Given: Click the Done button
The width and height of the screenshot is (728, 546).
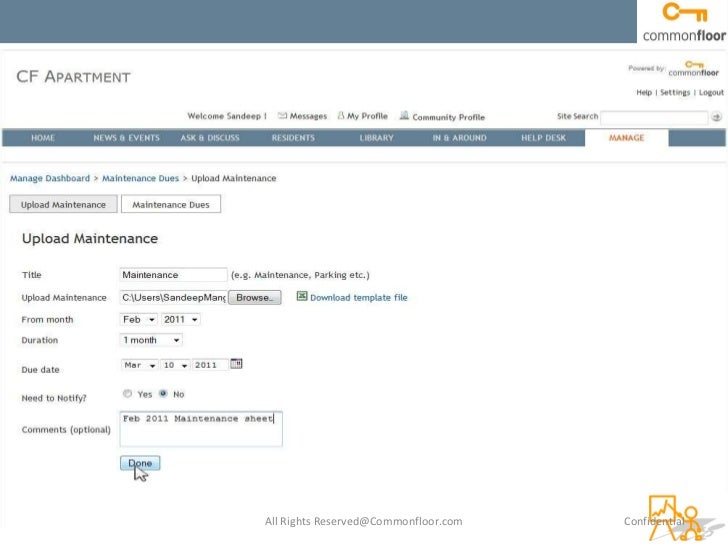Looking at the screenshot, I should [x=140, y=463].
